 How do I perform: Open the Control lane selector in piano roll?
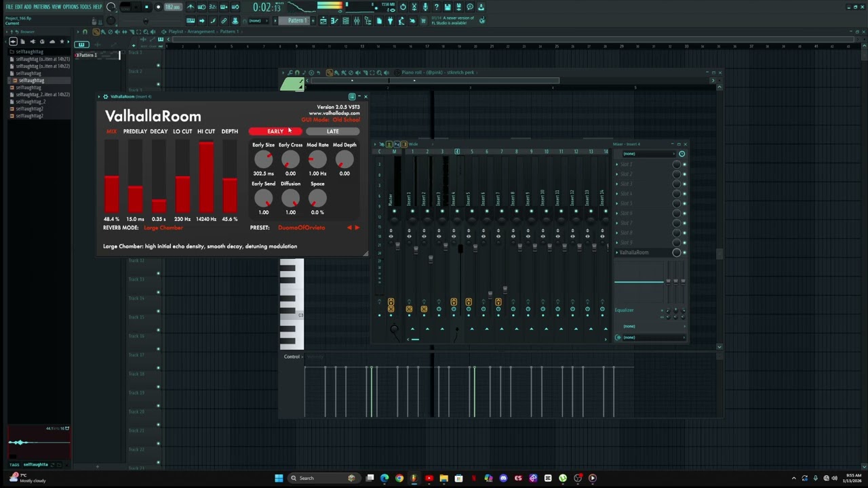(292, 357)
